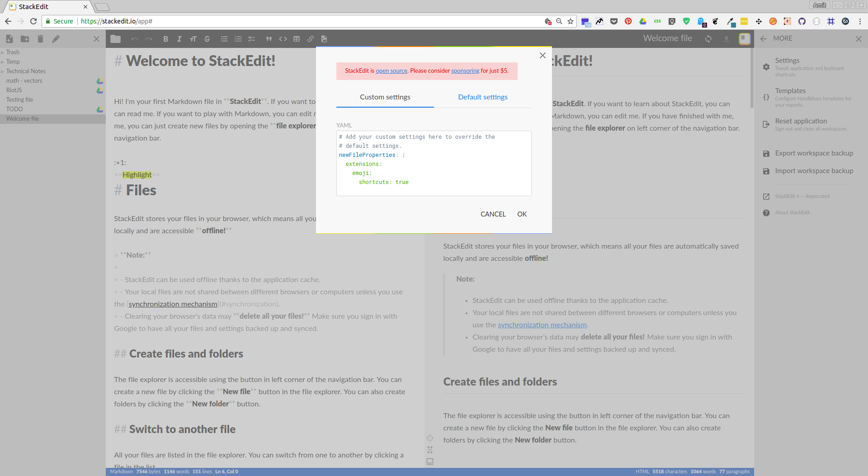Open About StackEdit in side panel
This screenshot has width=868, height=476.
792,212
